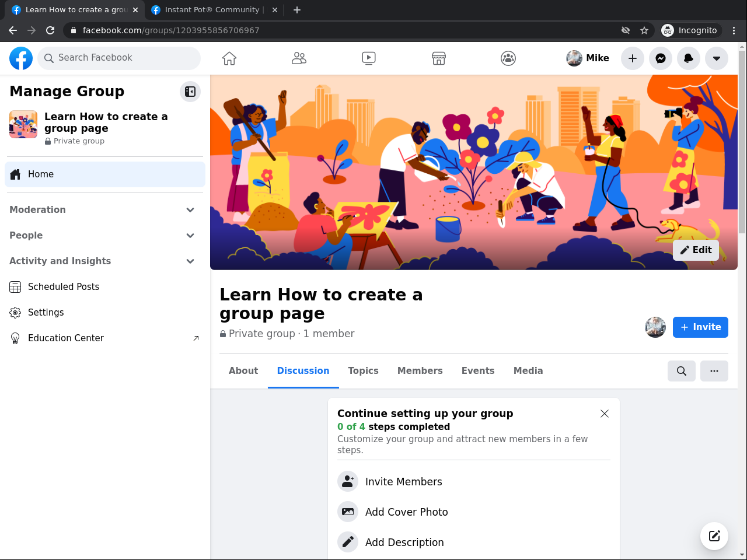Viewport: 747px width, 560px height.
Task: Switch to the Members tab
Action: coord(420,371)
